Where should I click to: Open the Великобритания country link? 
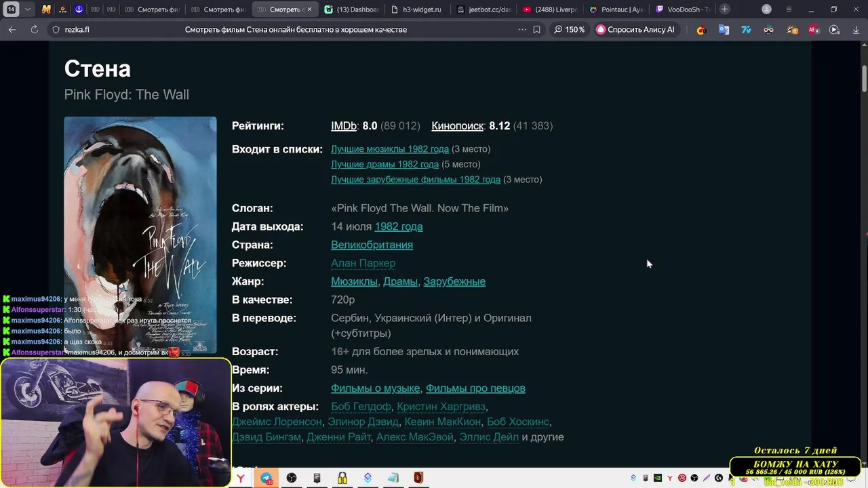click(372, 245)
